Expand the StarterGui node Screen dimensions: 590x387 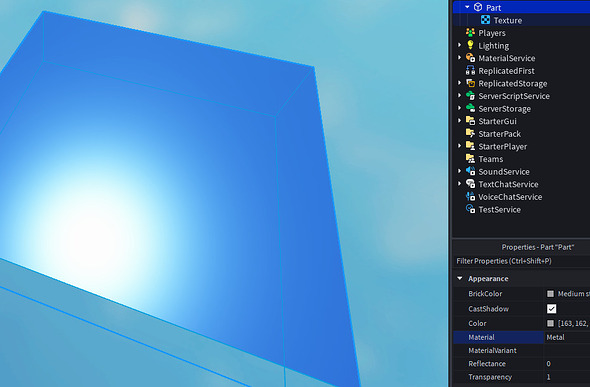459,121
